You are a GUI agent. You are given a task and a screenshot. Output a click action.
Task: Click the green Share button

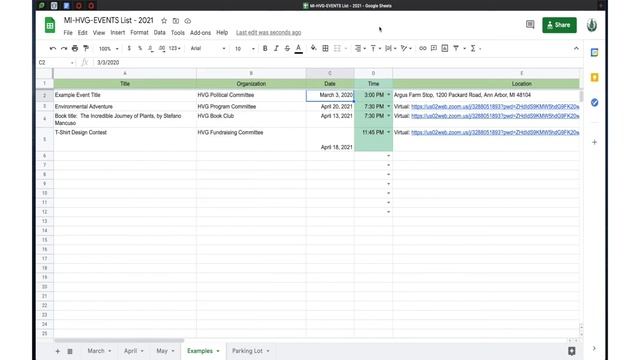point(559,25)
